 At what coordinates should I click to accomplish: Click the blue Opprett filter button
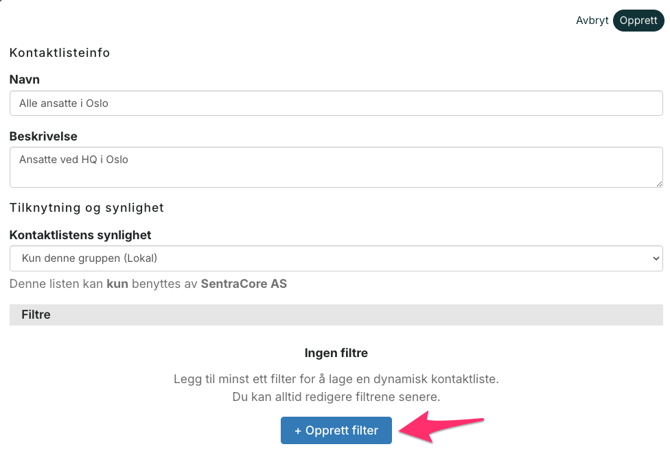coord(336,430)
